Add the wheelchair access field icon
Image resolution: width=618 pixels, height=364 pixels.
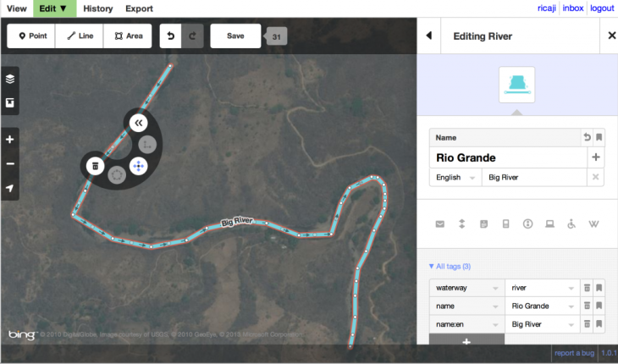click(x=571, y=223)
